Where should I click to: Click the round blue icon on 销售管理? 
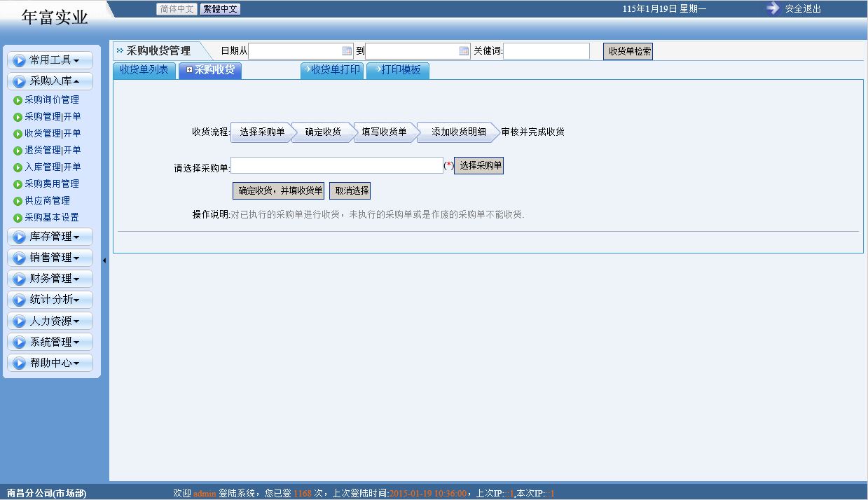(x=19, y=258)
